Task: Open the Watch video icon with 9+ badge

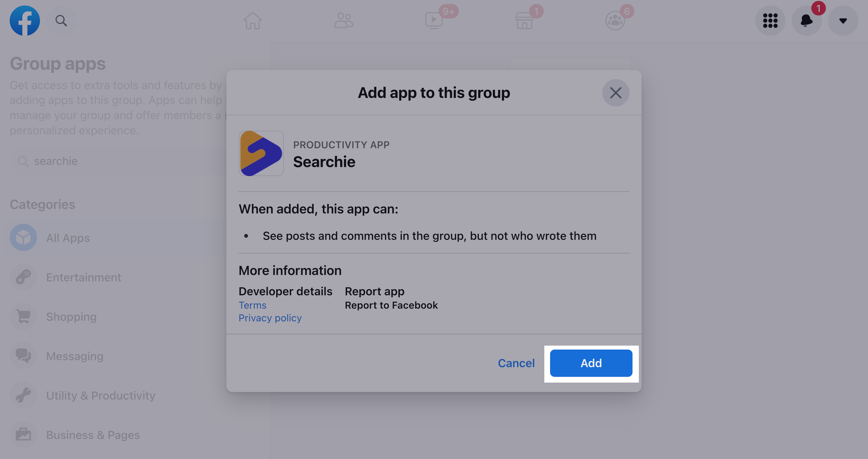Action: [434, 21]
